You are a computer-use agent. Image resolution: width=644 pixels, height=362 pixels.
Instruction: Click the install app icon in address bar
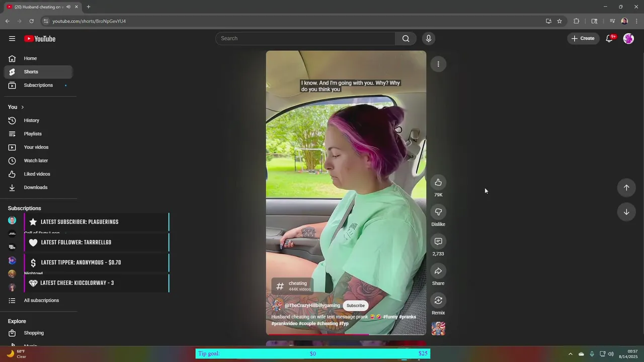point(548,21)
